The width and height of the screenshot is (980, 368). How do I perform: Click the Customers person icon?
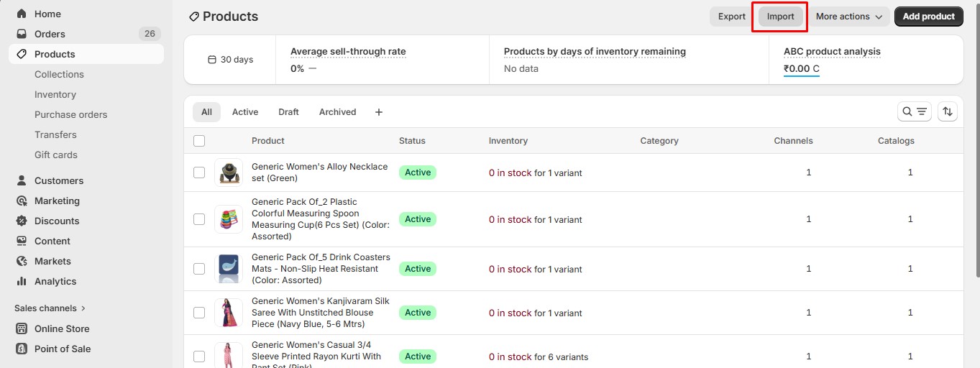pyautogui.click(x=22, y=180)
